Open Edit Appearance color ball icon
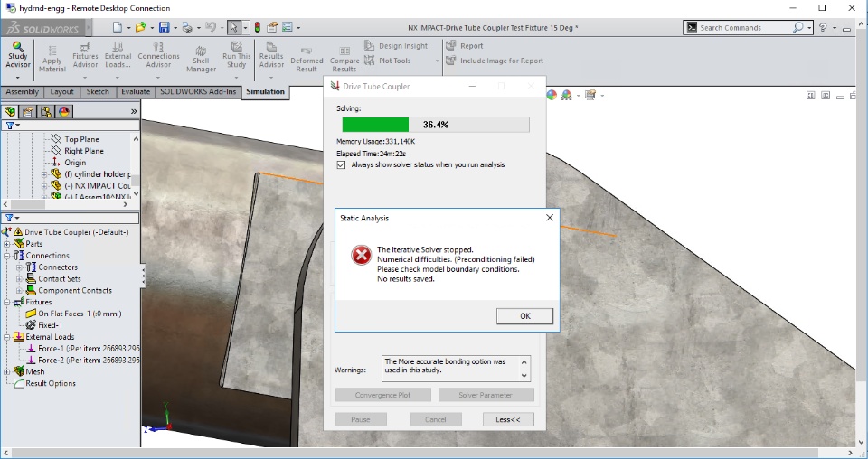The height and width of the screenshot is (459, 868). point(552,95)
